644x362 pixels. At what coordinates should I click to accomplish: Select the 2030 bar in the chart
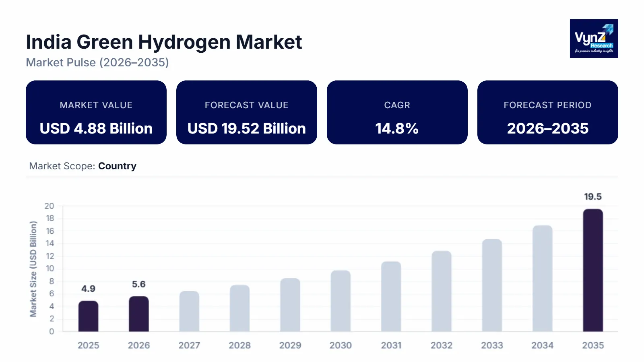point(341,302)
